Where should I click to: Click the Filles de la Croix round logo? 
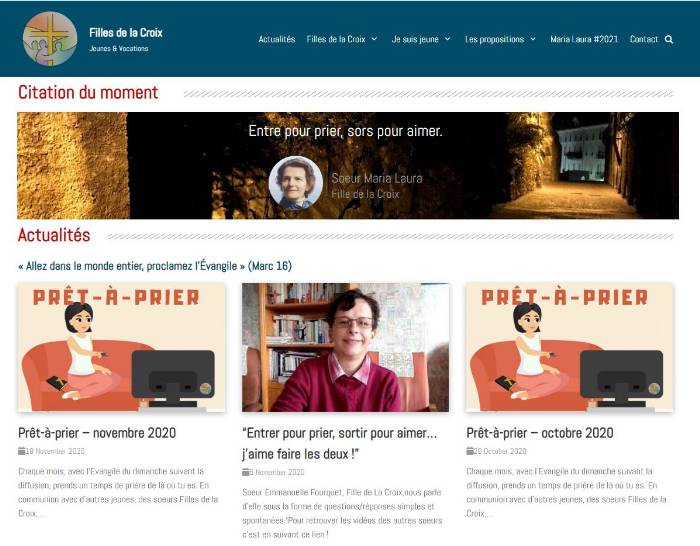50,39
